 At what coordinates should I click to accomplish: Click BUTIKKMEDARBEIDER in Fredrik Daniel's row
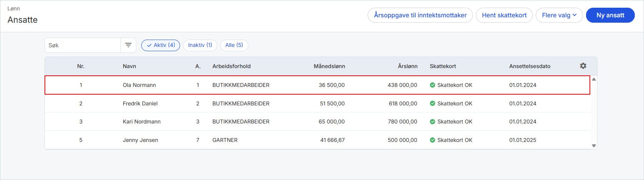point(241,103)
